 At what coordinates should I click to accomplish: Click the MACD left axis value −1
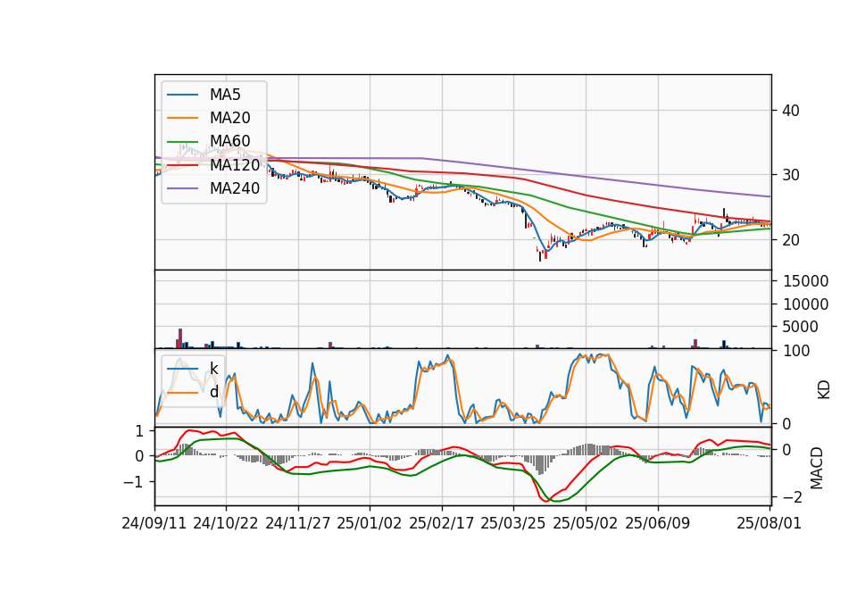click(134, 483)
